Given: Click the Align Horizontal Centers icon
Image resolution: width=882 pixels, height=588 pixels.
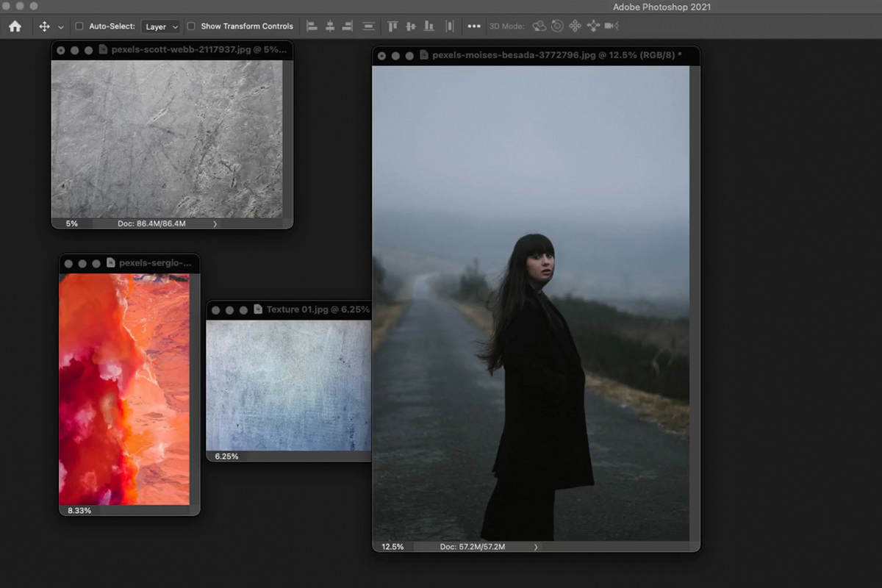Looking at the screenshot, I should 329,26.
